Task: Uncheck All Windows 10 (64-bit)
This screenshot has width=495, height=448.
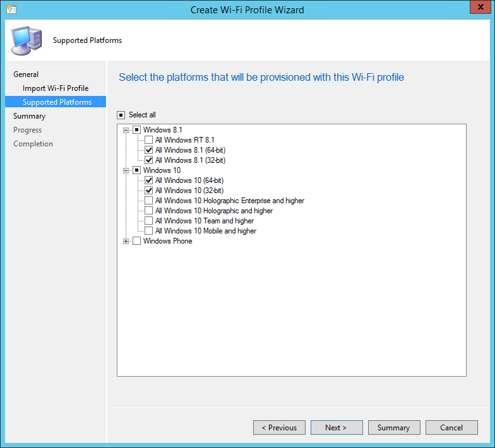Action: click(x=149, y=180)
